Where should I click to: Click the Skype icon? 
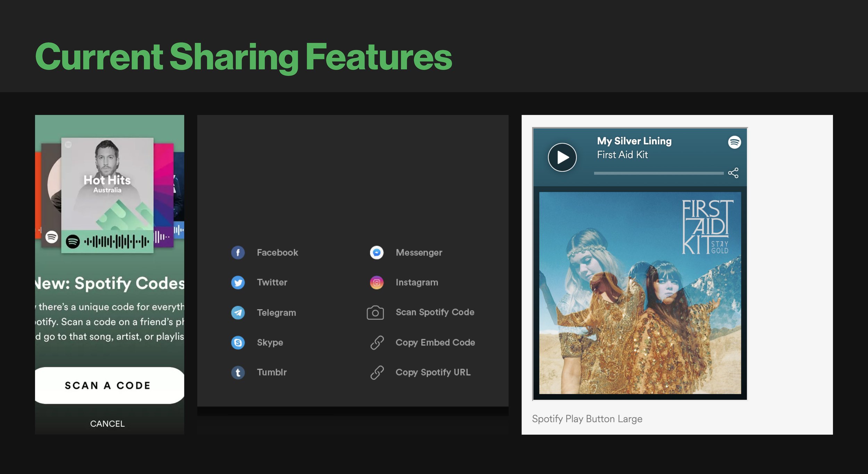pyautogui.click(x=238, y=343)
